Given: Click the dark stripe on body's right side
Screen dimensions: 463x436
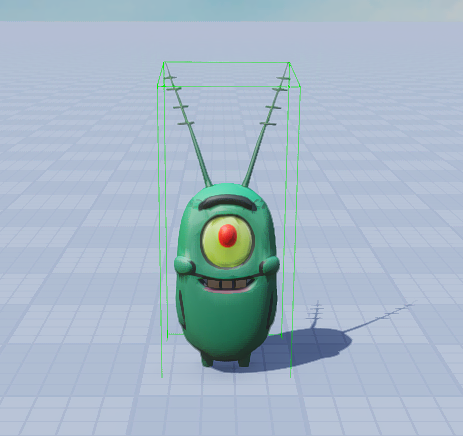Looking at the screenshot, I should point(271,308).
